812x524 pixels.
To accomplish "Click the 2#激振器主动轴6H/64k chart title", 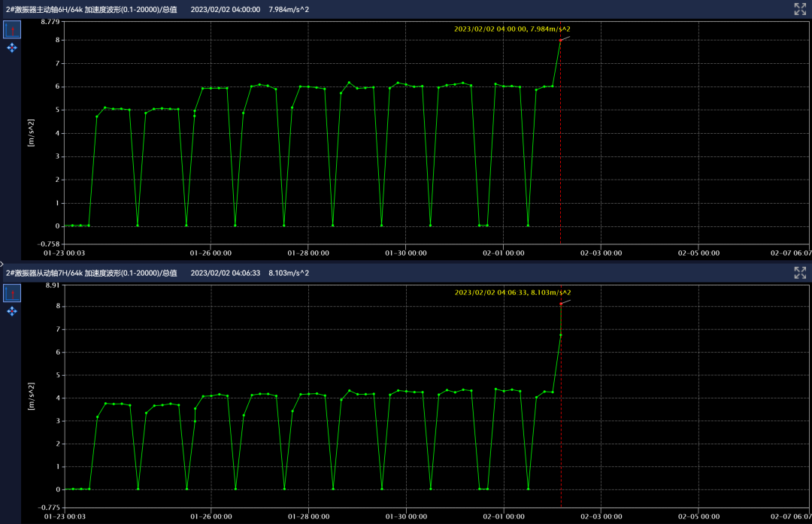I will tap(91, 9).
